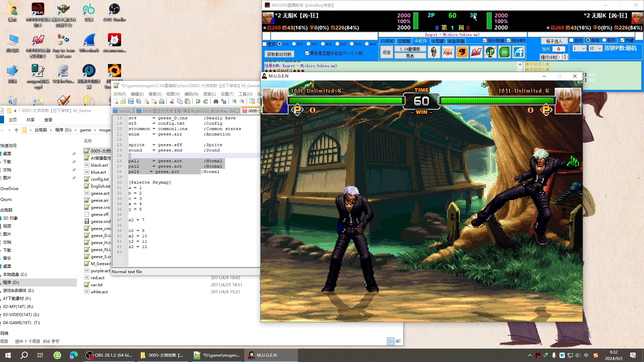Open Wireshark desktop shortcut
644x362 pixels.
(89, 43)
